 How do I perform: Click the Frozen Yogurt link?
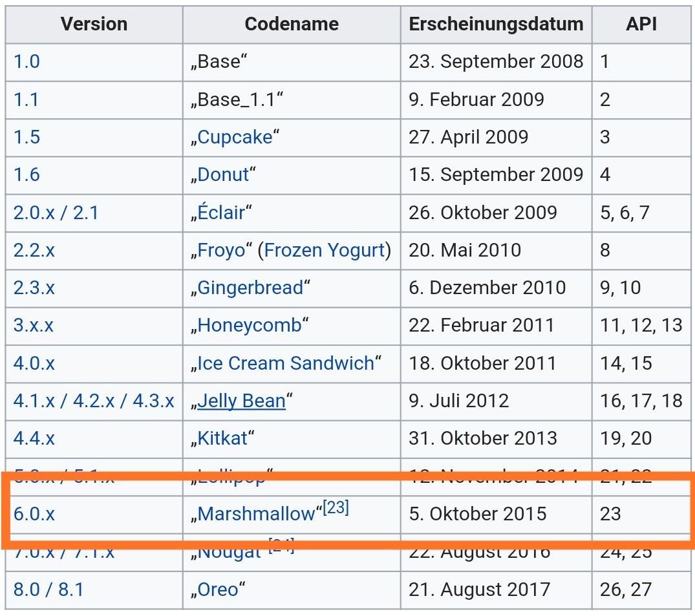tap(325, 250)
